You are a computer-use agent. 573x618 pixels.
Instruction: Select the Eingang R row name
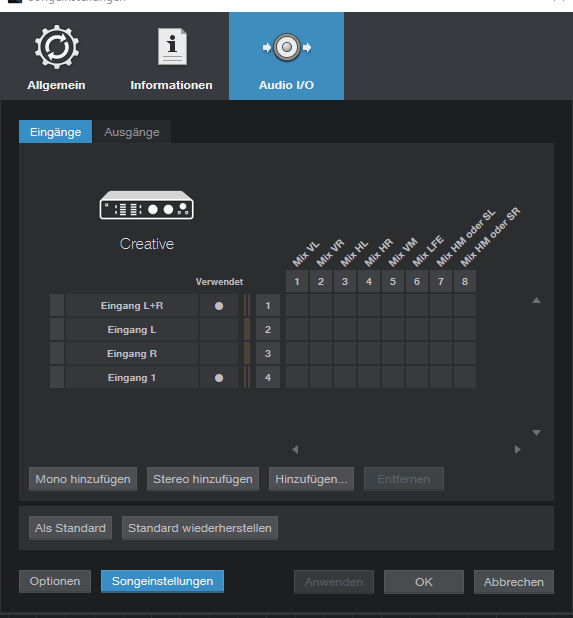tap(132, 354)
